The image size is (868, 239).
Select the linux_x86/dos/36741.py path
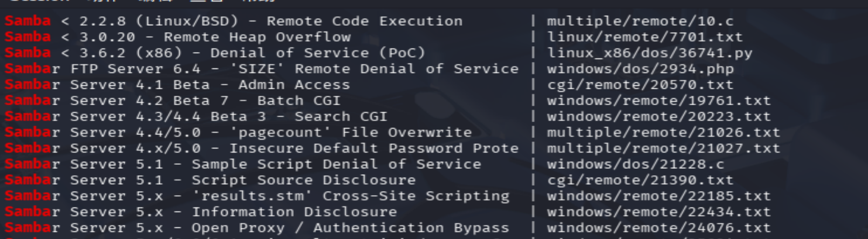pyautogui.click(x=650, y=53)
